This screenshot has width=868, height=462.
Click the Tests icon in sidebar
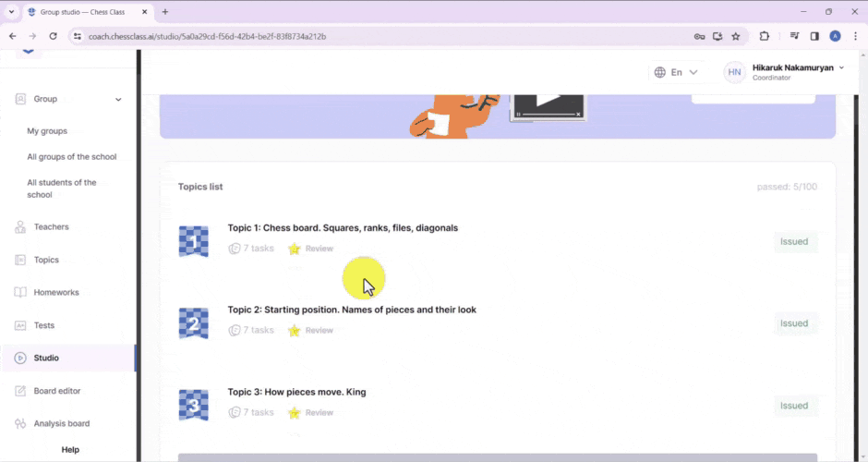20,326
